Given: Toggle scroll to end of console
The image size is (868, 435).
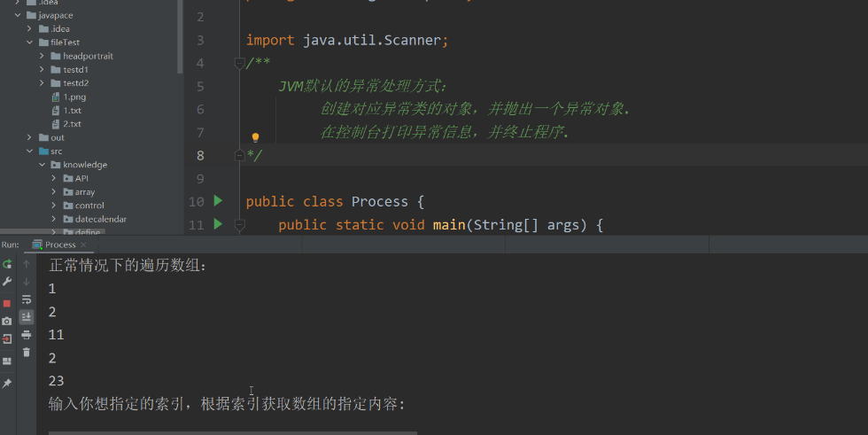Looking at the screenshot, I should tap(26, 316).
